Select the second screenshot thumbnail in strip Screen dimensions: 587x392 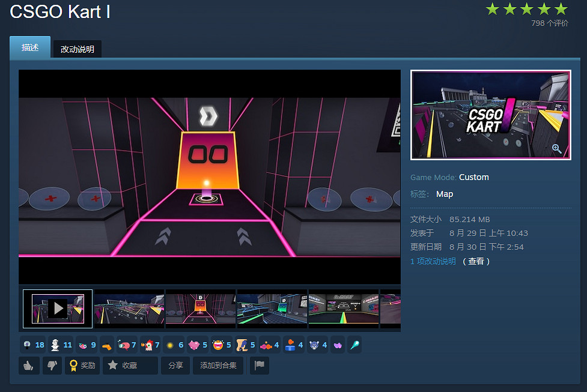point(129,309)
